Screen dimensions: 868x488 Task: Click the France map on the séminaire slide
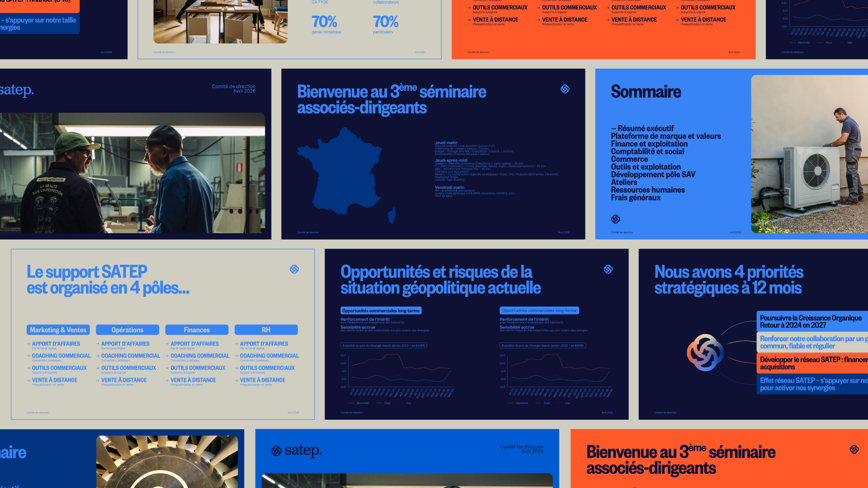point(347,175)
